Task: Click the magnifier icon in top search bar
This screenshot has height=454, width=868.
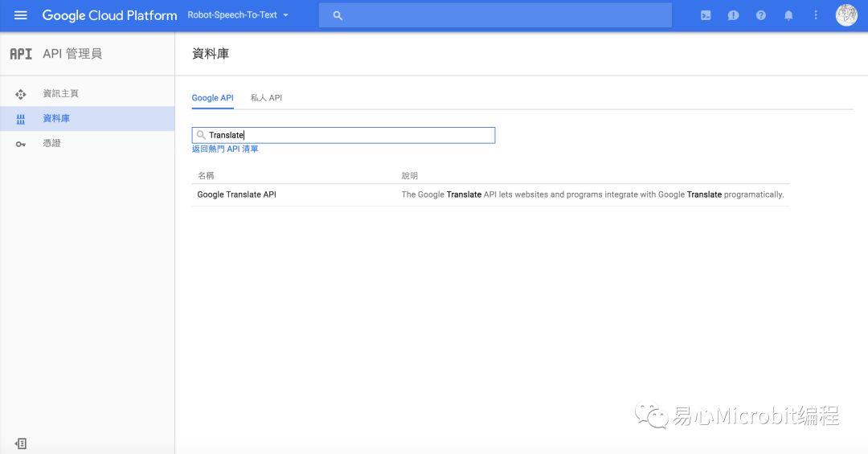Action: click(337, 15)
